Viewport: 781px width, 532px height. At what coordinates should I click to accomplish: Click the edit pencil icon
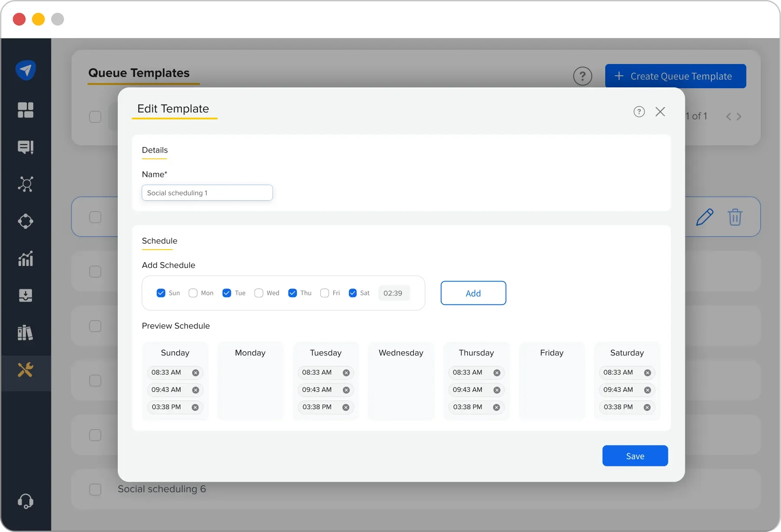(705, 217)
